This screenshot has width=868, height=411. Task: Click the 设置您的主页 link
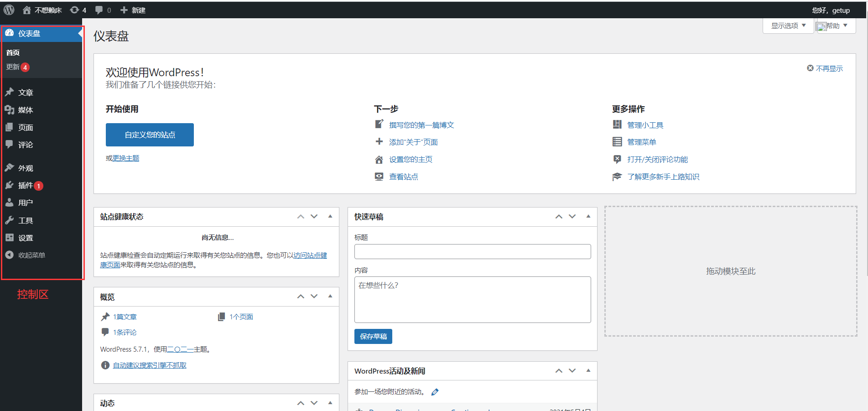pos(411,159)
